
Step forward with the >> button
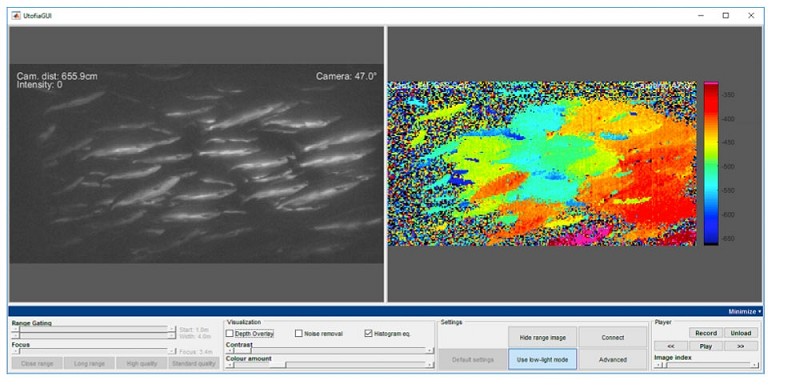coord(741,346)
